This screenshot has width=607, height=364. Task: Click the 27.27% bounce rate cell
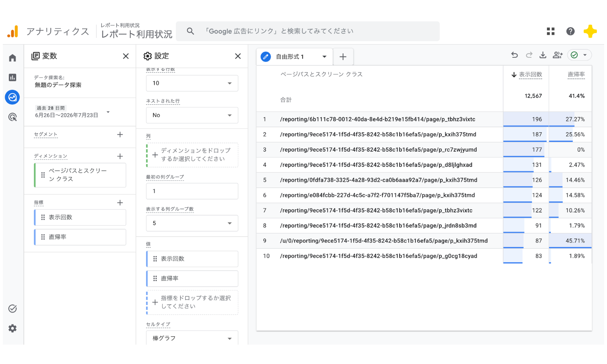tap(570, 119)
